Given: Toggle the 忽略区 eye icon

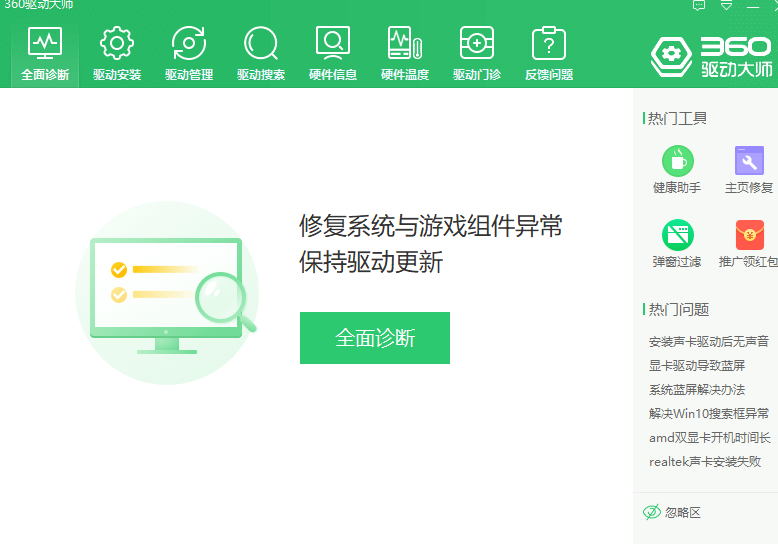Looking at the screenshot, I should [652, 512].
